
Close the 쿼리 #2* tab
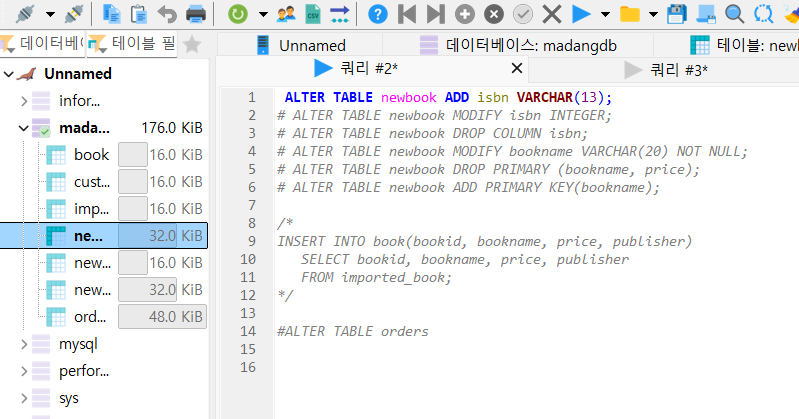(x=517, y=68)
